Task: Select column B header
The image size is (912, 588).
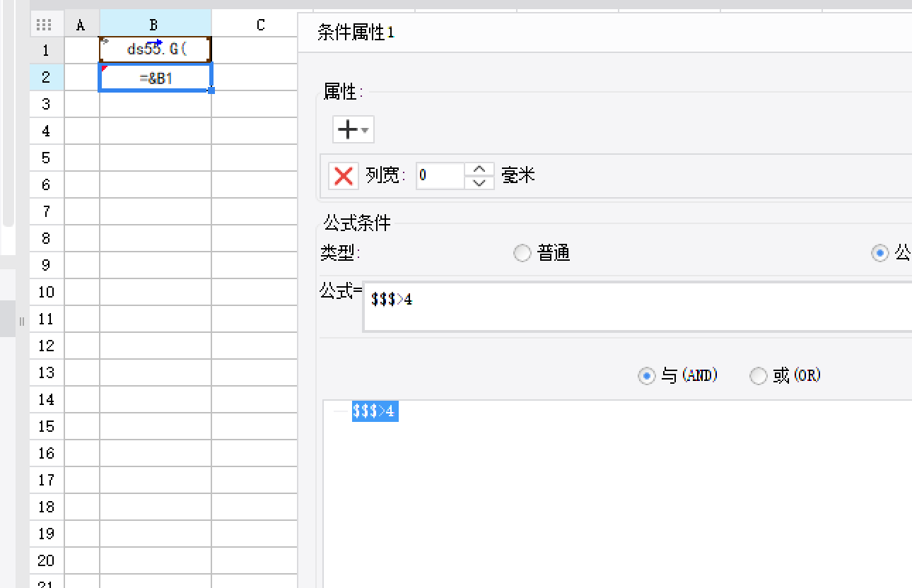Action: tap(155, 24)
